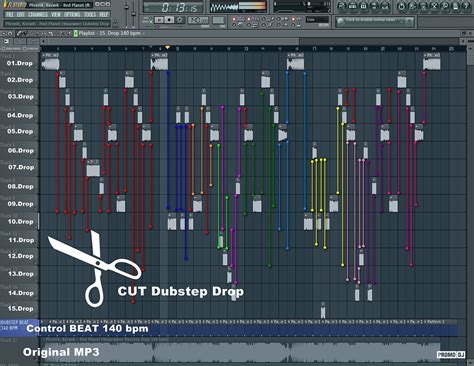
Task: Start playback with the play button
Action: tap(159, 20)
